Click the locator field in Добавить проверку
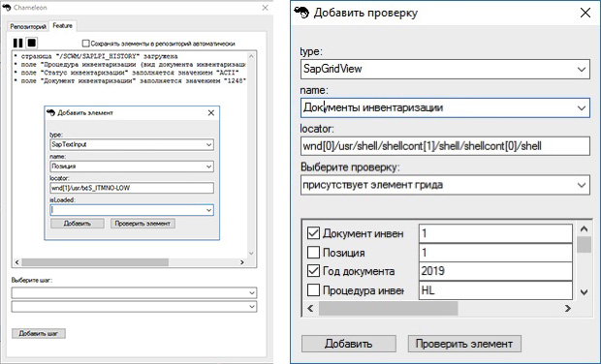 coord(445,146)
